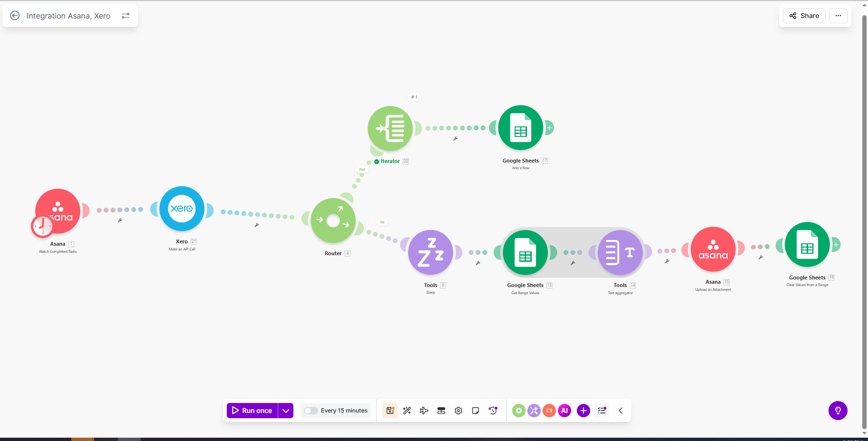Screen dimensions: 868x441
Task: Click the AI favorite icon
Action: (565, 411)
